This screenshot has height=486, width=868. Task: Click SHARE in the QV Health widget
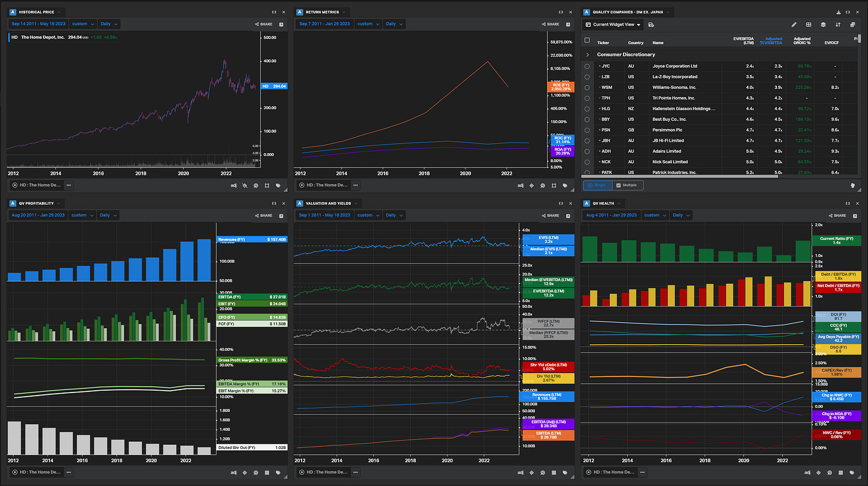click(837, 215)
